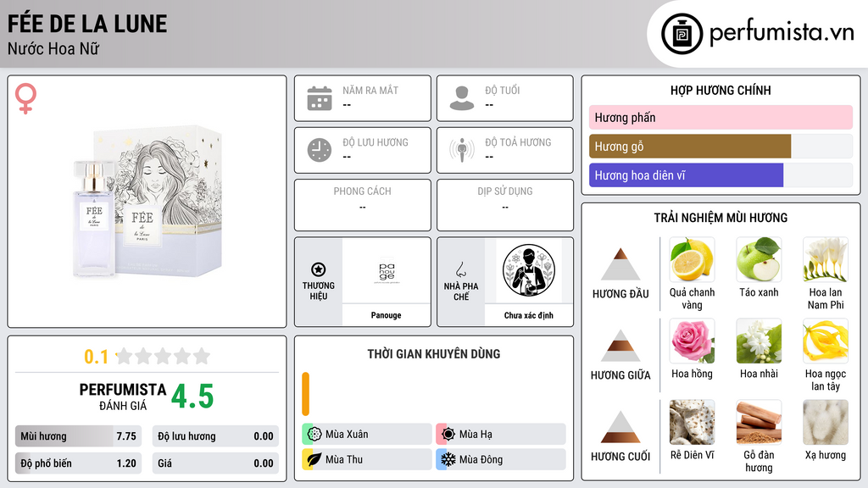This screenshot has height=488, width=868.
Task: Click the calendar icon beside Năm ra mắt
Action: (x=320, y=98)
